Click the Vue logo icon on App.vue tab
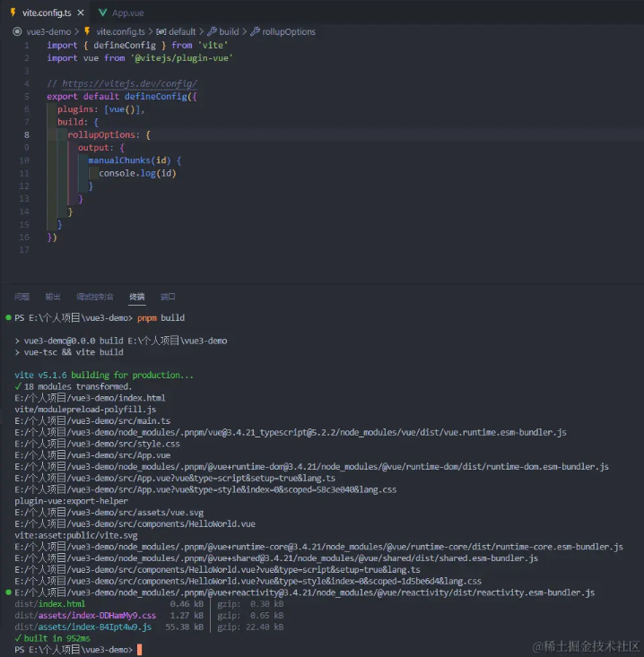 tap(102, 13)
